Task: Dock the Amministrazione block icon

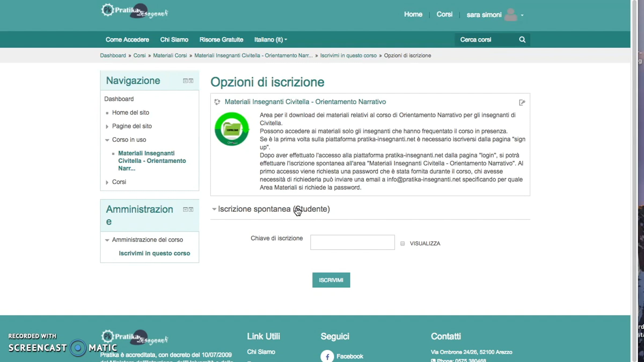Action: pyautogui.click(x=191, y=209)
